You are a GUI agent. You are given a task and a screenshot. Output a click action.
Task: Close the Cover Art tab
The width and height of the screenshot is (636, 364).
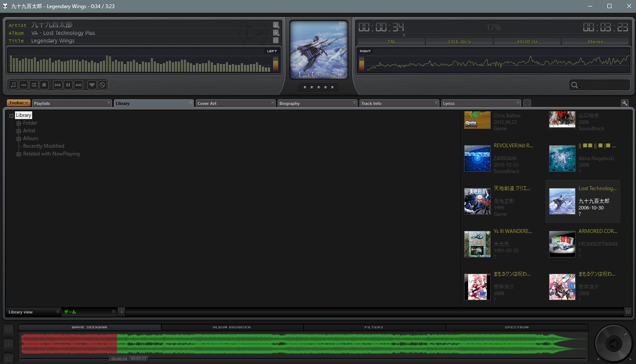pyautogui.click(x=273, y=103)
